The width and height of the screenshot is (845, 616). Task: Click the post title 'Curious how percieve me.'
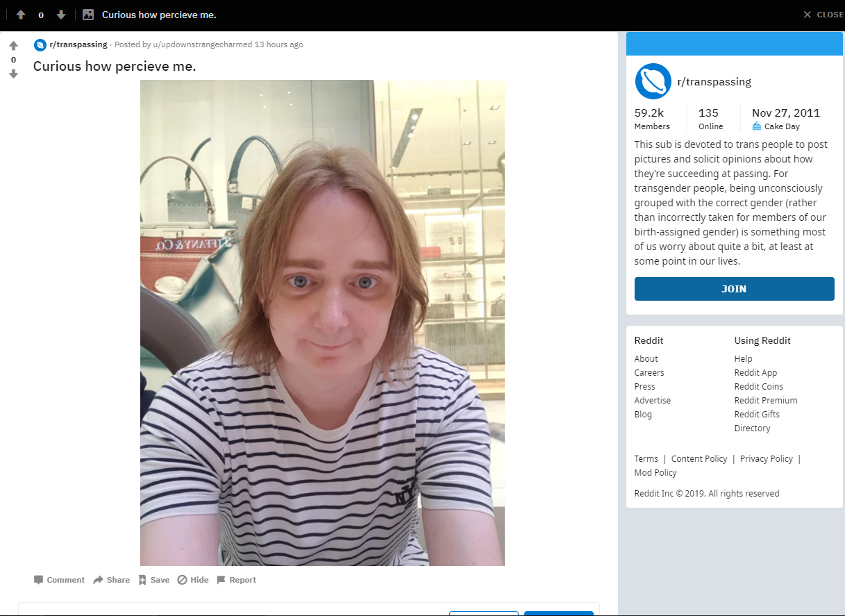pyautogui.click(x=115, y=67)
